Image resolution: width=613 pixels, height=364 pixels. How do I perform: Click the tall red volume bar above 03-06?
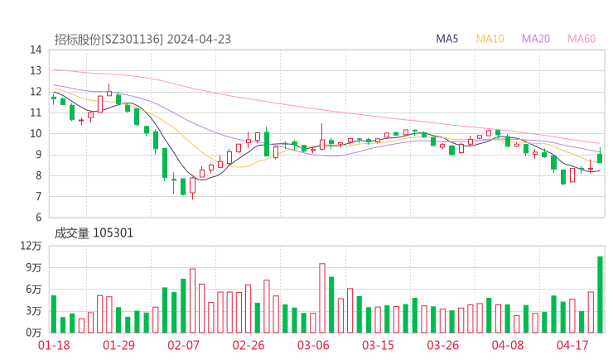[322, 298]
